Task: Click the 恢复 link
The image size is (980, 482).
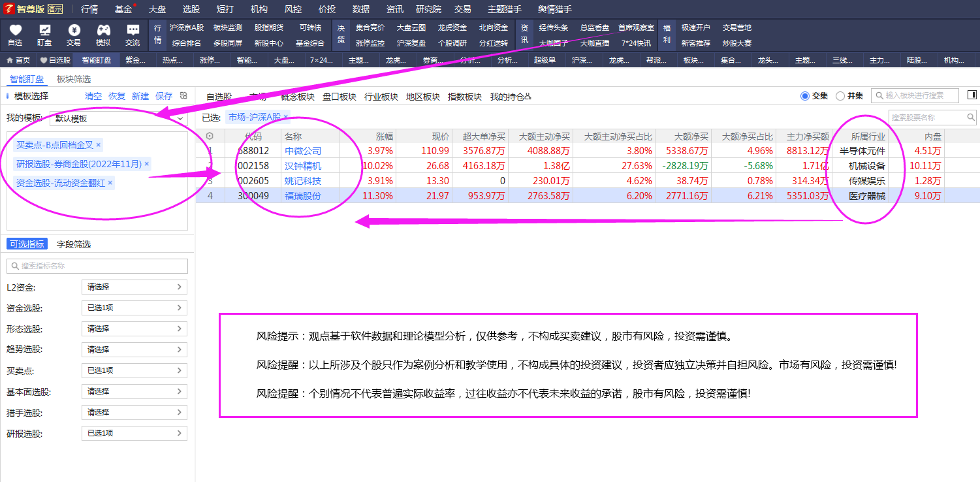Action: (x=117, y=96)
